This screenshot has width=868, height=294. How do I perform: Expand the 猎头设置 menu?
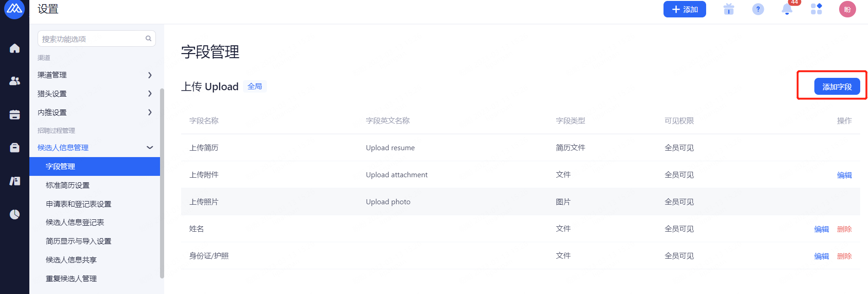click(94, 94)
